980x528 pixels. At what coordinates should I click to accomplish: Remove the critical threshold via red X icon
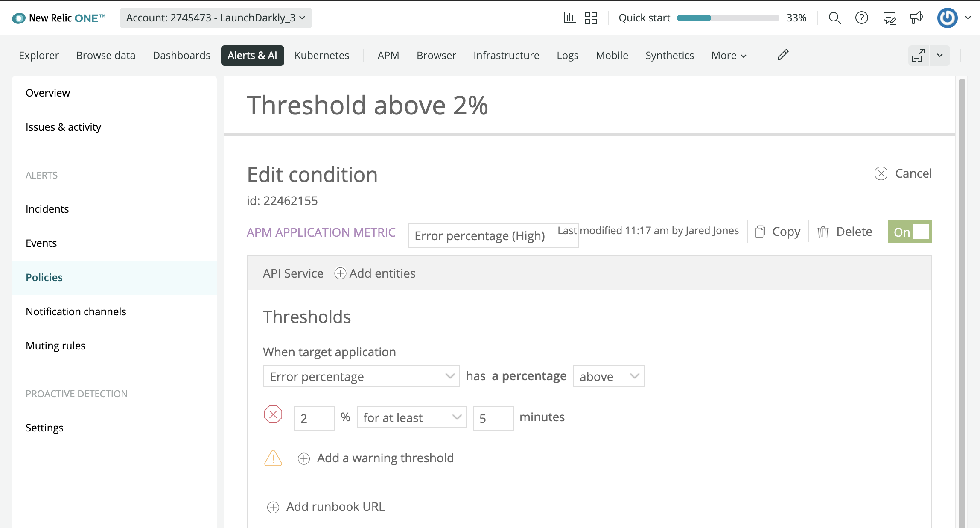273,414
